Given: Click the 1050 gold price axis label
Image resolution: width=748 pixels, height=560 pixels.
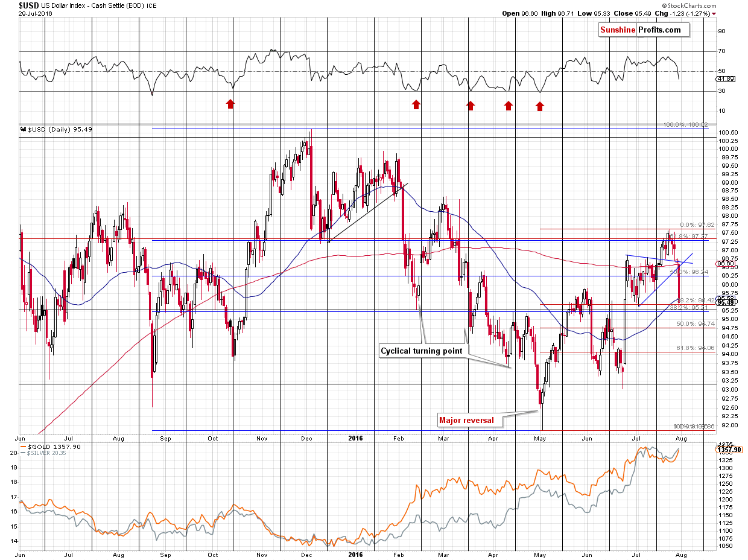Looking at the screenshot, I should [726, 546].
